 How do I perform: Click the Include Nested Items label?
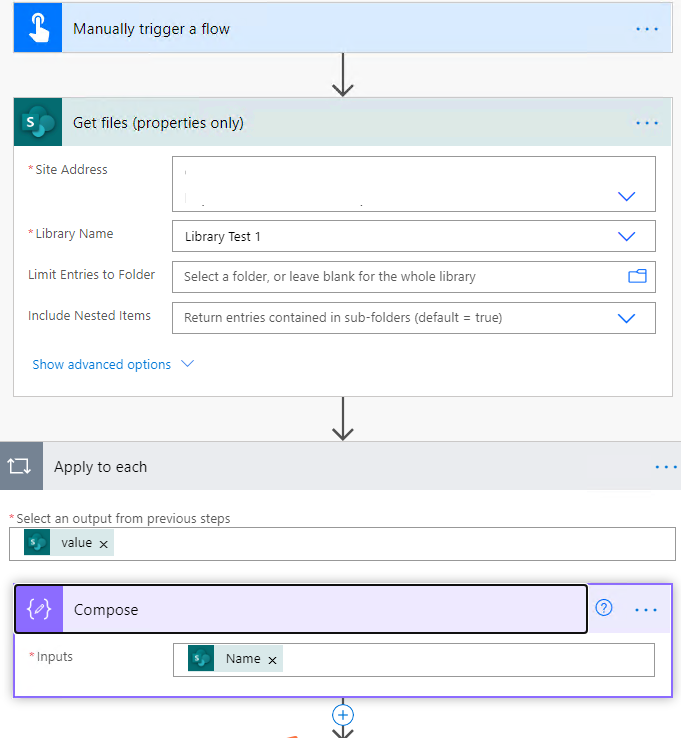click(89, 315)
